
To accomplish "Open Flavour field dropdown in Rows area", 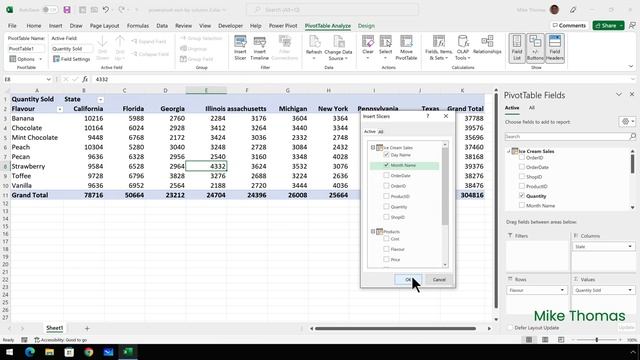I will [x=562, y=290].
